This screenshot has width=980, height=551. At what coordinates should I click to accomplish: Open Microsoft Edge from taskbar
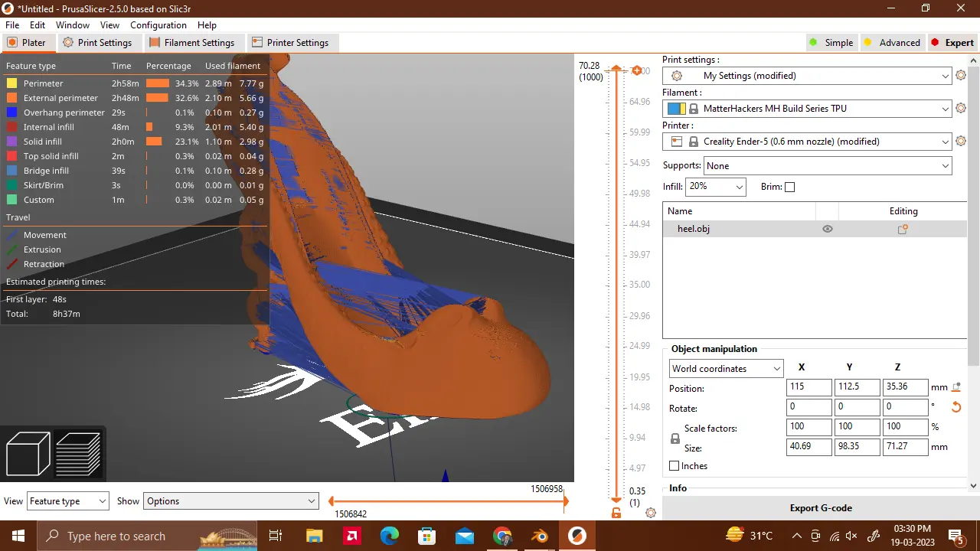click(x=390, y=536)
